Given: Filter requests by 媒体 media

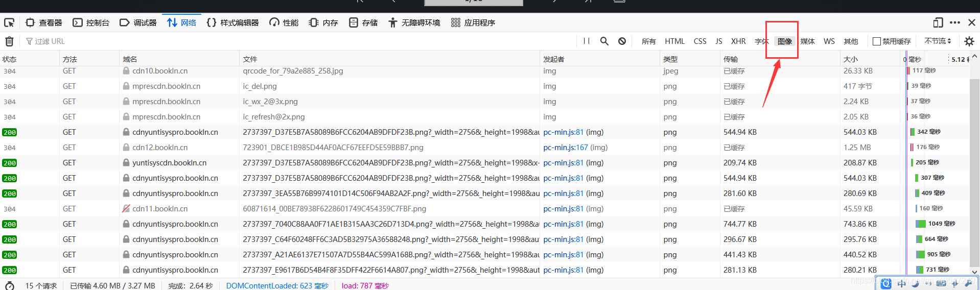Looking at the screenshot, I should [x=808, y=41].
